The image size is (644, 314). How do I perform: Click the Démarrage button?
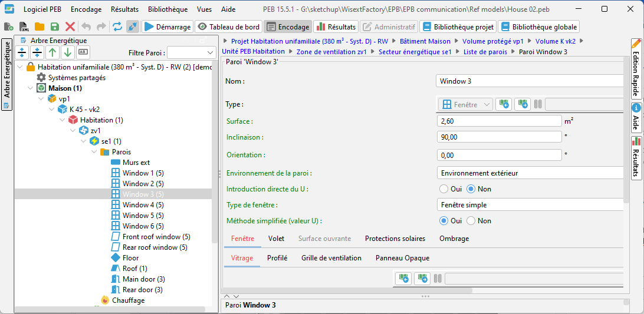coord(167,27)
